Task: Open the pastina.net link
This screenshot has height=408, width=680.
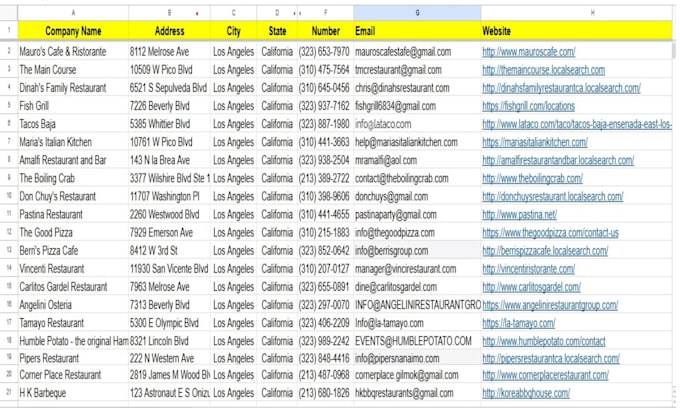Action: pyautogui.click(x=520, y=215)
